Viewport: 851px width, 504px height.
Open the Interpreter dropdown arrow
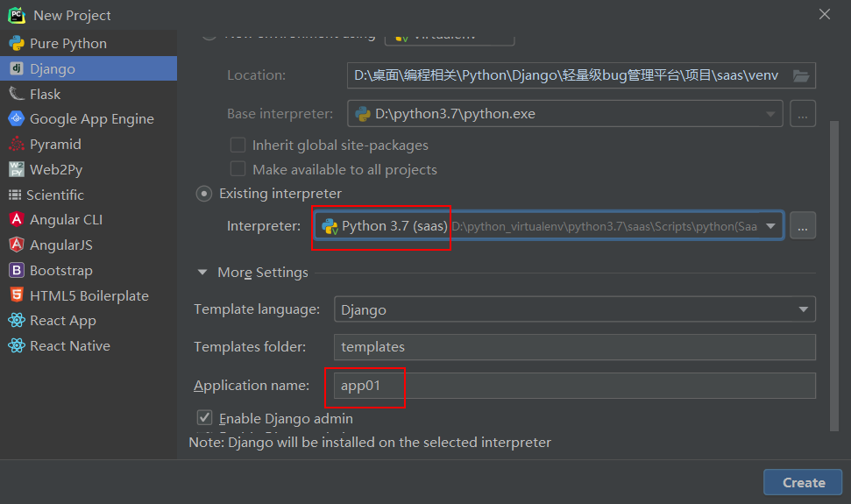[x=770, y=226]
